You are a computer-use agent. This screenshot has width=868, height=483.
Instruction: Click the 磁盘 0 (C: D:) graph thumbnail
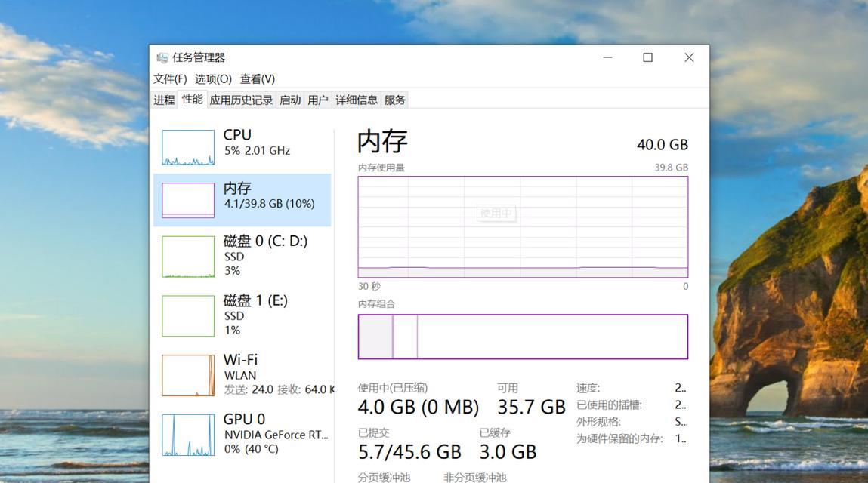click(x=188, y=257)
